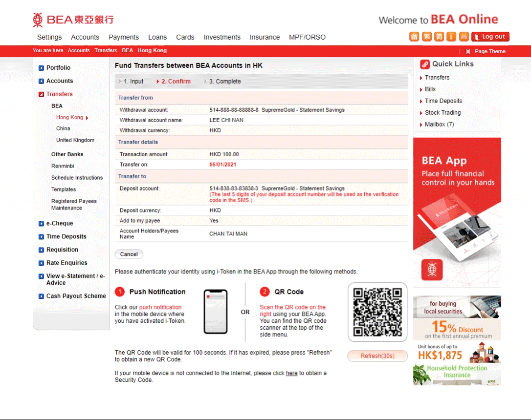The height and width of the screenshot is (420, 531).
Task: Click the payee name CHAN TAI MAN
Action: 228,234
